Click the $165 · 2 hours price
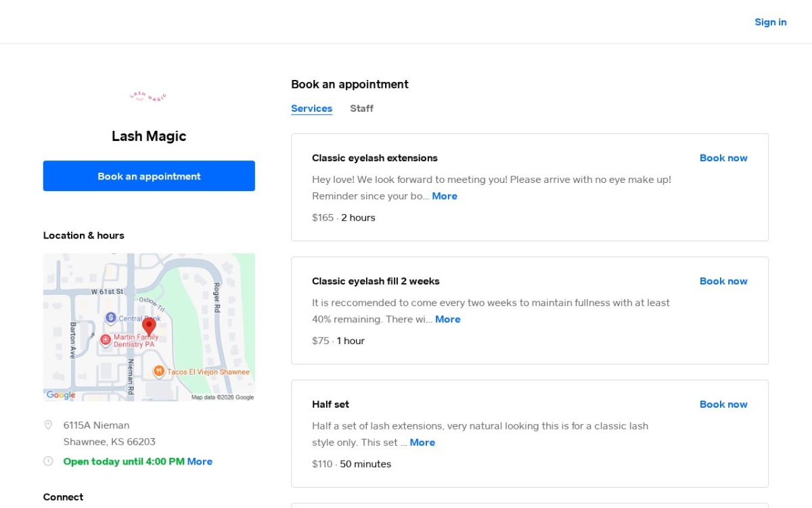The image size is (812, 508). 344,217
